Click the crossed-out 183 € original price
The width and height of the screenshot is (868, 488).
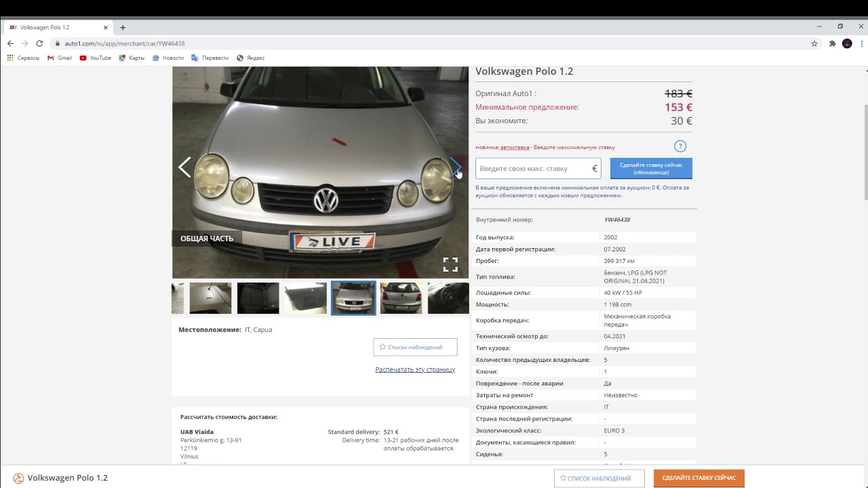click(678, 94)
